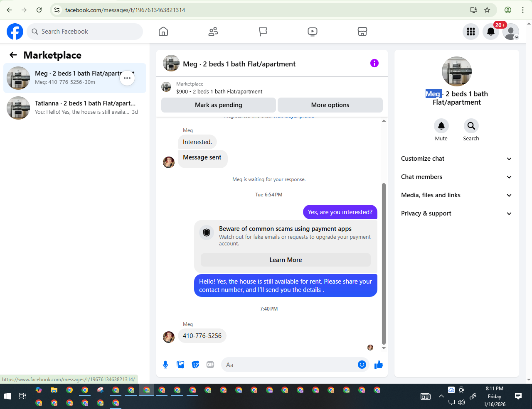
Task: Click the phone number message 410-776-5256
Action: 202,336
